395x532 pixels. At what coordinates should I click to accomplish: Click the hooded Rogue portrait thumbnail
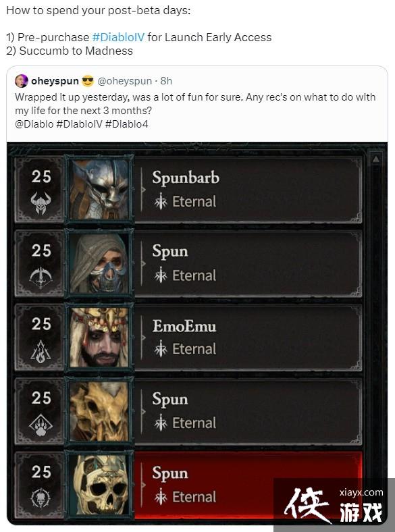point(99,263)
